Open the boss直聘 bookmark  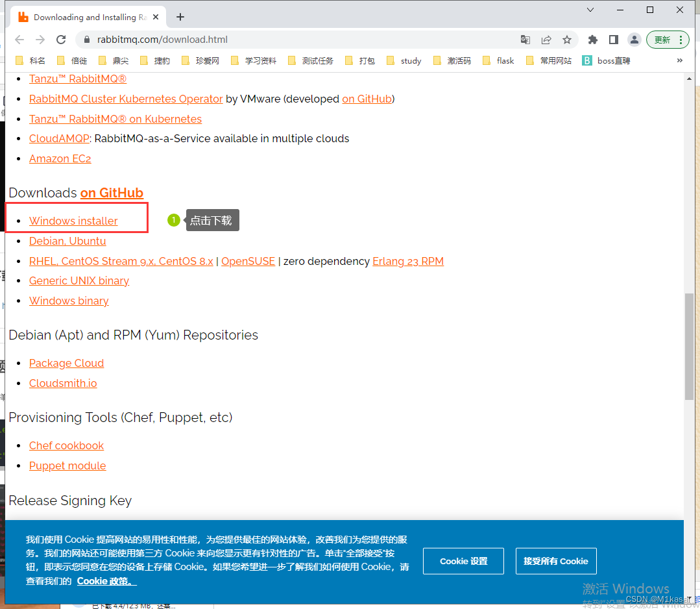(606, 61)
